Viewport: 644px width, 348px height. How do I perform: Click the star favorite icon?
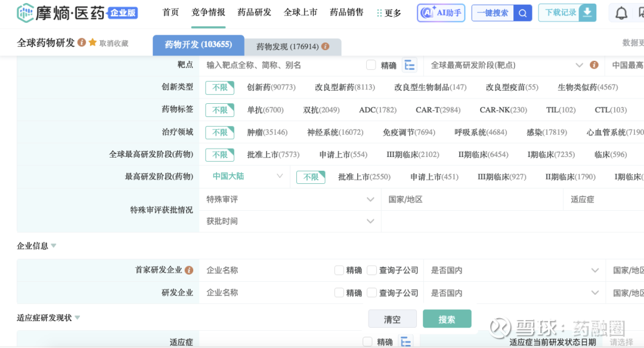point(93,42)
